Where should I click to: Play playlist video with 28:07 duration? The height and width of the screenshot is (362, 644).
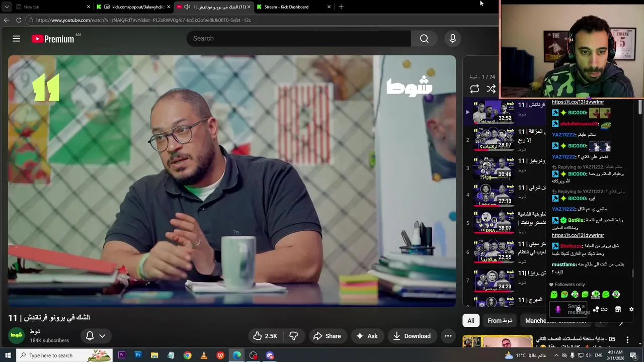(493, 139)
